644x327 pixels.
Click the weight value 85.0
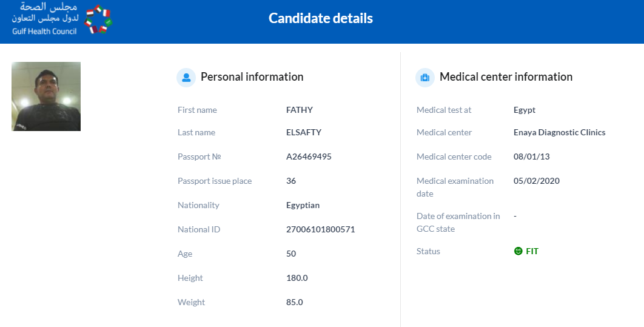pyautogui.click(x=295, y=302)
